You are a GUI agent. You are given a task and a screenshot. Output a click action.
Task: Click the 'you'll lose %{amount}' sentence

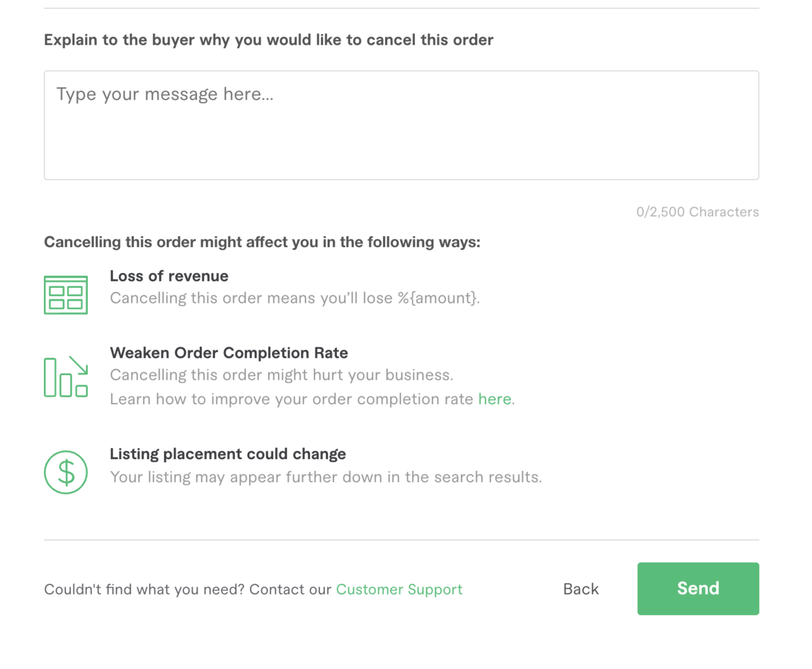click(295, 298)
